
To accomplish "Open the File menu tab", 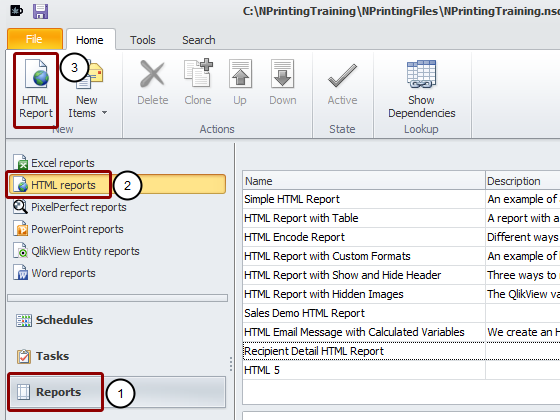I will (35, 39).
